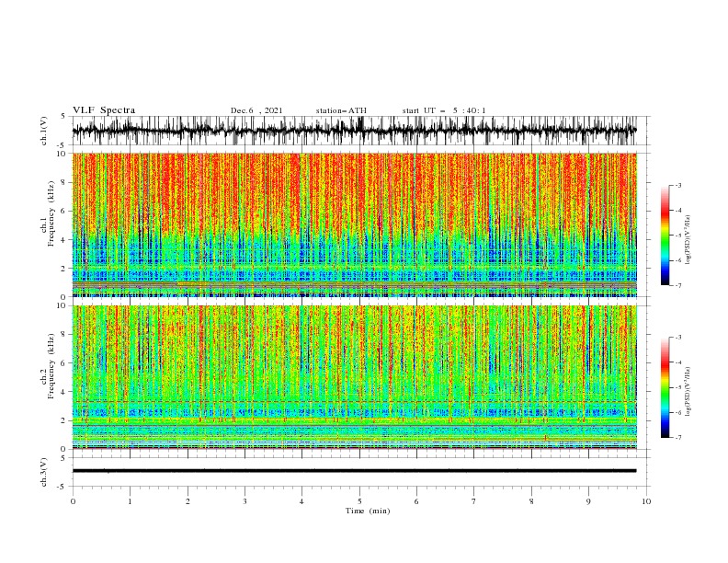Click the lower color bar's log(PSD) label
Image resolution: width=728 pixels, height=563 pixels.
point(688,392)
